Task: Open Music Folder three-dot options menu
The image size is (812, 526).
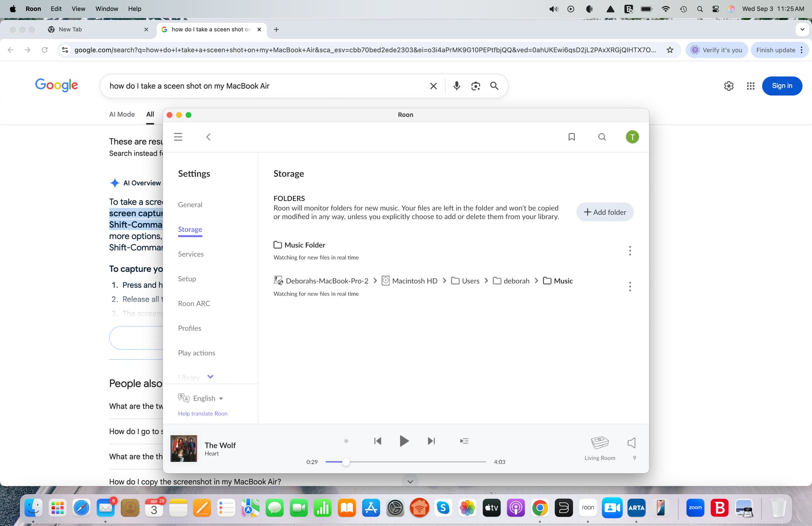Action: click(630, 251)
